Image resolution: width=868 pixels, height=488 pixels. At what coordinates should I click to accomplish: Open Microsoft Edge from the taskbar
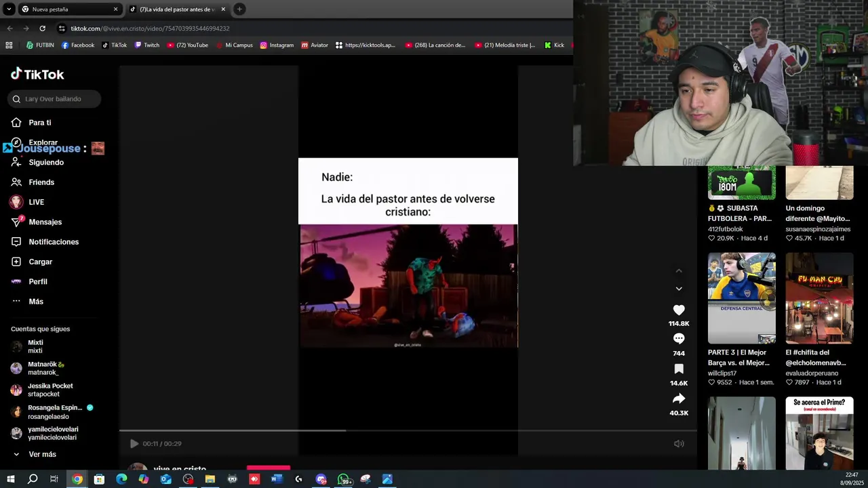(x=121, y=479)
